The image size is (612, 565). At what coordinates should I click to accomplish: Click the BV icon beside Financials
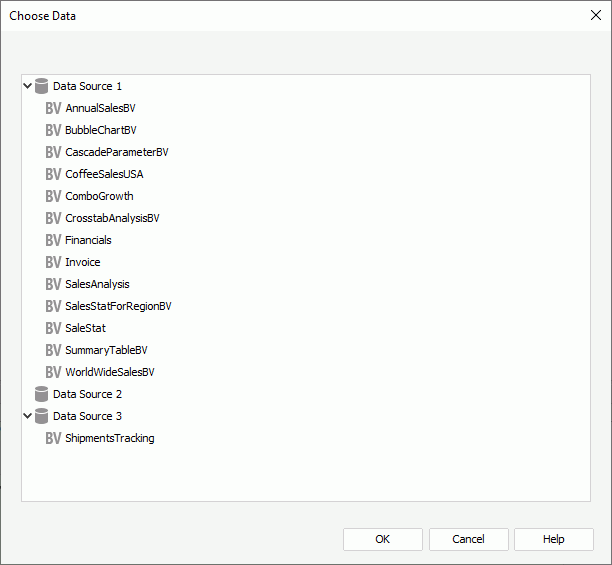click(x=53, y=240)
